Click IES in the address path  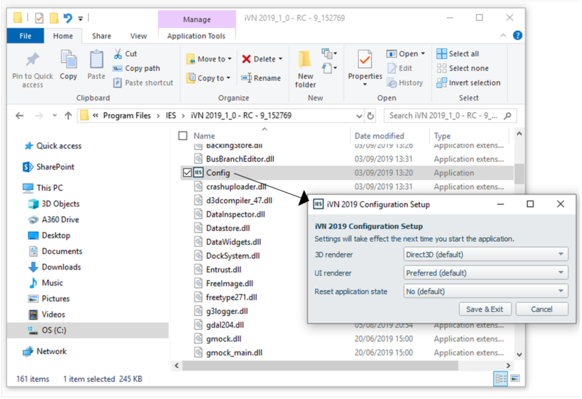click(171, 116)
